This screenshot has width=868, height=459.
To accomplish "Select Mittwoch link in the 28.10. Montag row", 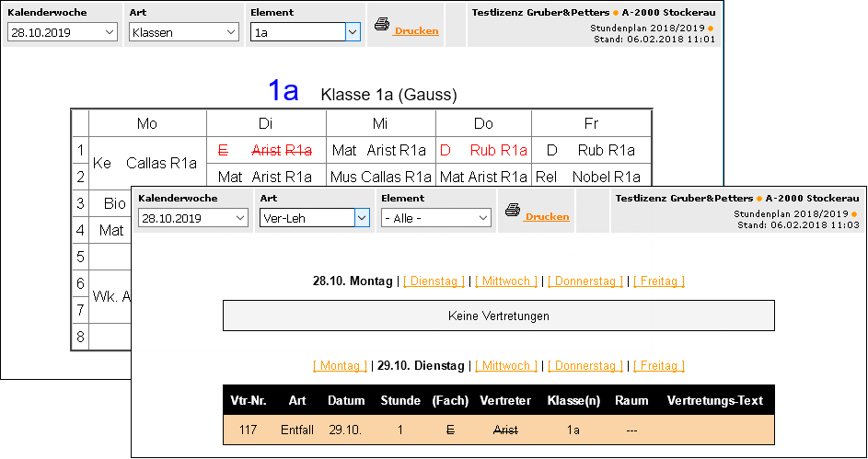I will (505, 281).
